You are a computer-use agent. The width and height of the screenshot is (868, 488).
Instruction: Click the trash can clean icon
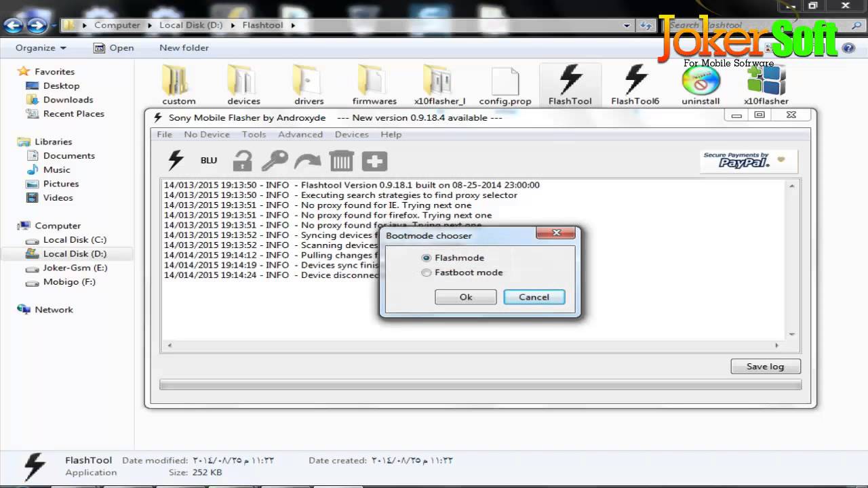click(341, 161)
